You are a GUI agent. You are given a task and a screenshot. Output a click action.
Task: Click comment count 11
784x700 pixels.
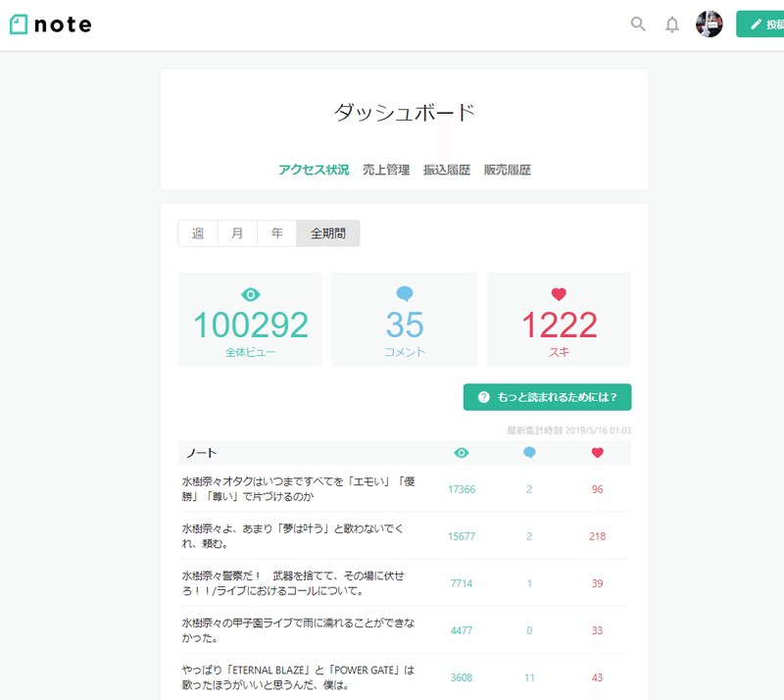tap(529, 677)
